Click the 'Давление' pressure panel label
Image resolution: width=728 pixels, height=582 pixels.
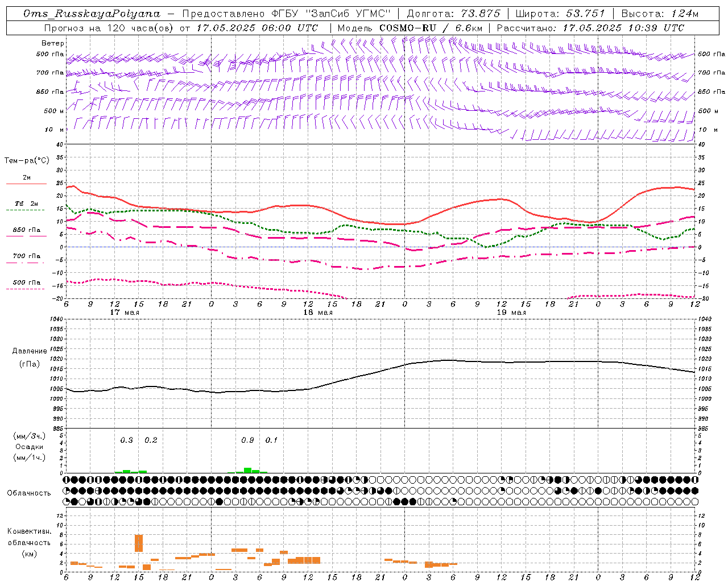pyautogui.click(x=30, y=351)
